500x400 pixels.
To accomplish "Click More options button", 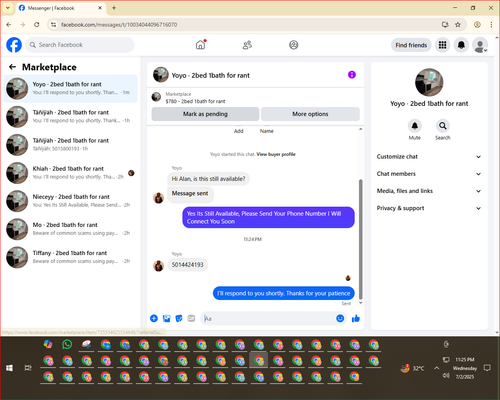I will [x=310, y=114].
